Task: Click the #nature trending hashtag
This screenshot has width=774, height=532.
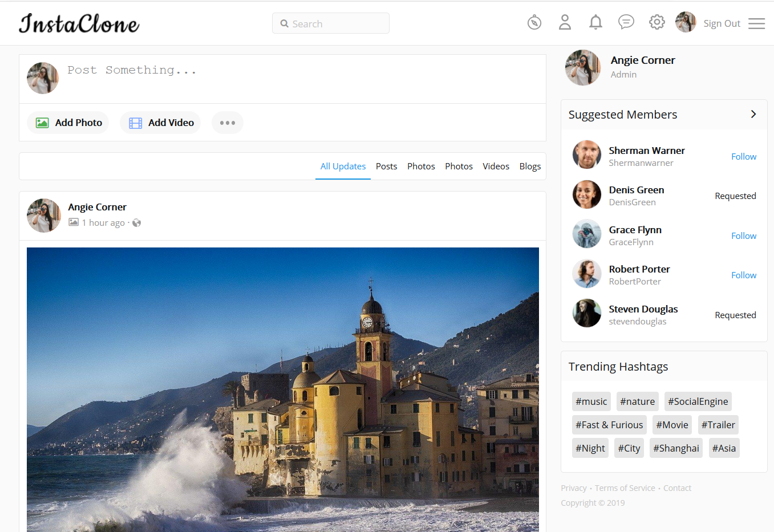Action: 637,401
